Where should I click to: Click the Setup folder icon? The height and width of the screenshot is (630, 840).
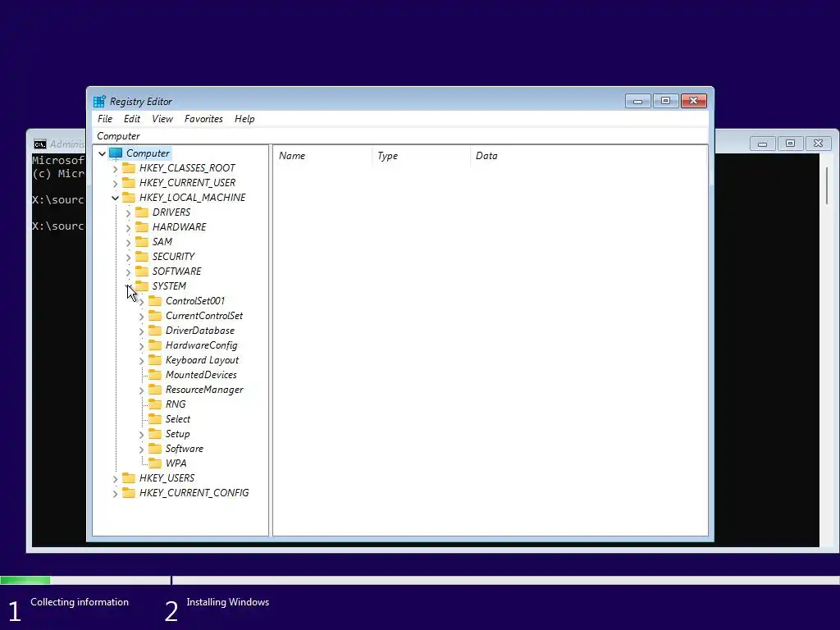pos(155,434)
